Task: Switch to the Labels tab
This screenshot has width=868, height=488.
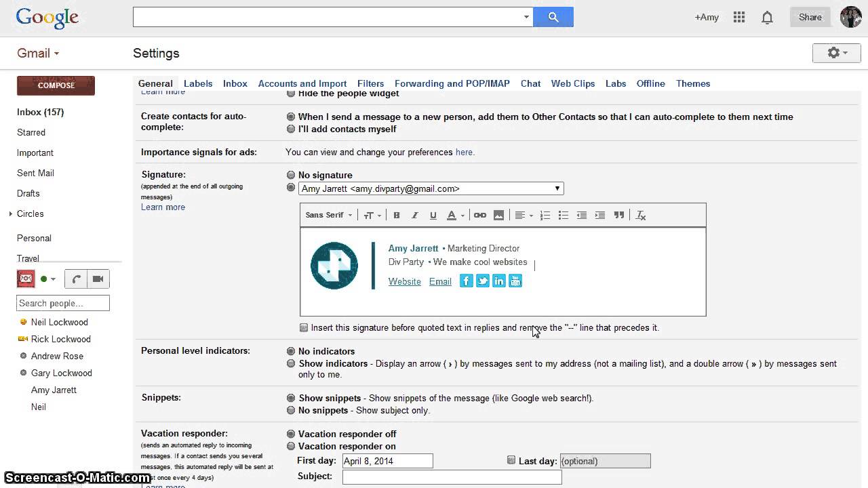Action: [198, 83]
